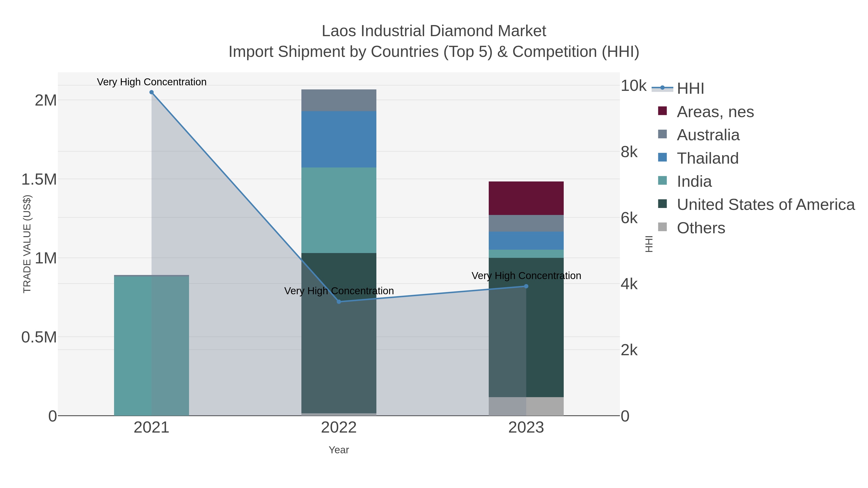Click the 2022 Thailand bar segment

[x=339, y=140]
